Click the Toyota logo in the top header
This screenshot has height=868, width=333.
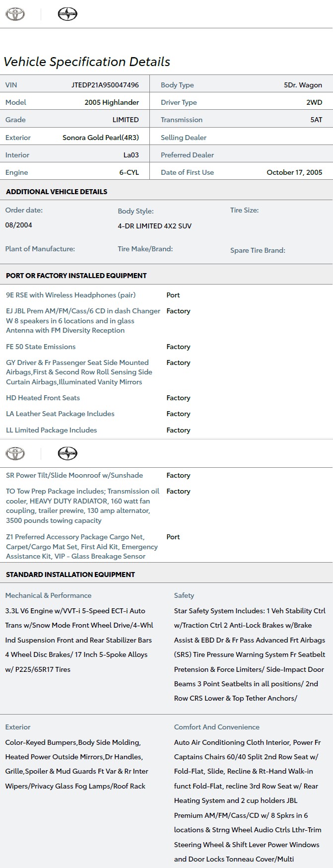coord(15,14)
